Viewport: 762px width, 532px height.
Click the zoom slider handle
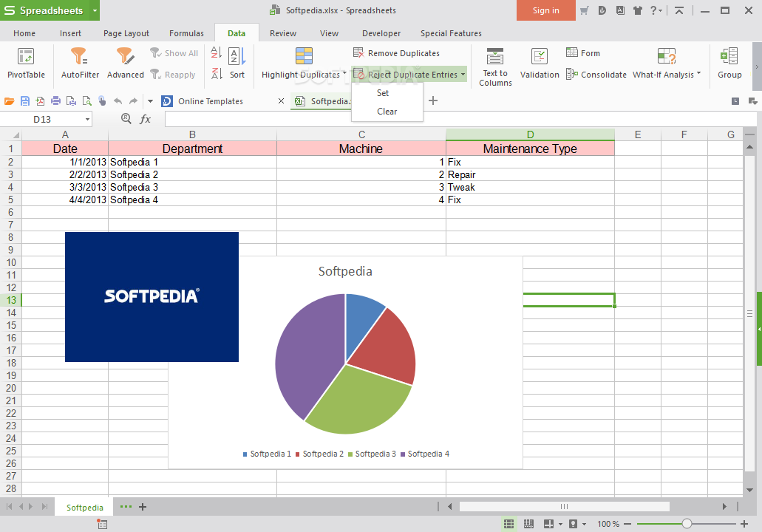click(x=687, y=524)
